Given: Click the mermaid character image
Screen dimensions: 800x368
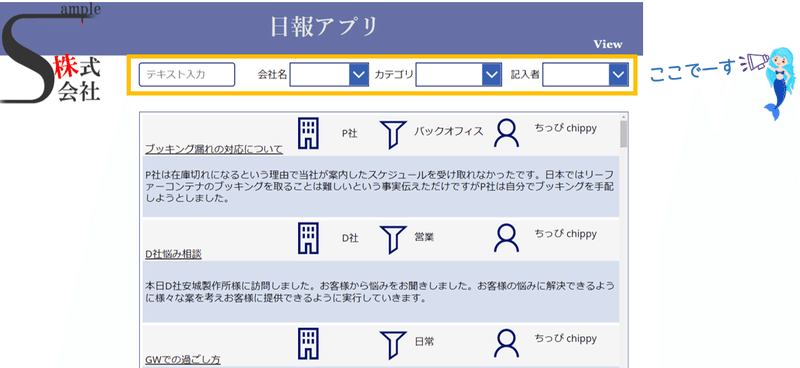Looking at the screenshot, I should click(x=780, y=83).
